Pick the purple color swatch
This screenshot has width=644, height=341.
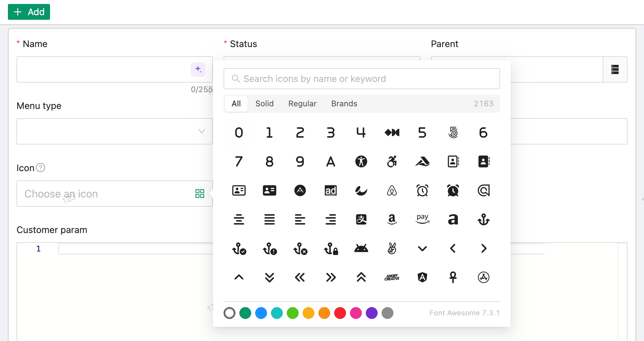(372, 313)
